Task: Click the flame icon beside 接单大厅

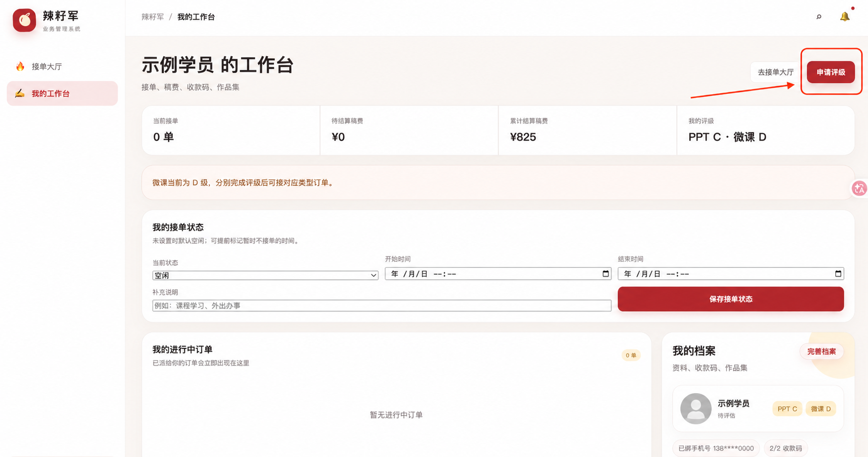Action: pos(20,66)
